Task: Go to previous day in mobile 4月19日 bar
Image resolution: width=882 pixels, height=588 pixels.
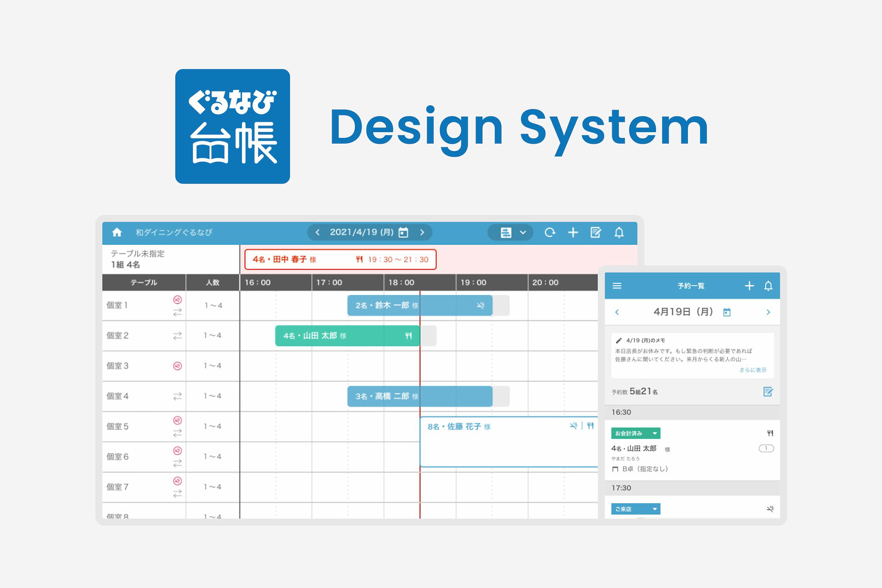Action: pos(617,312)
